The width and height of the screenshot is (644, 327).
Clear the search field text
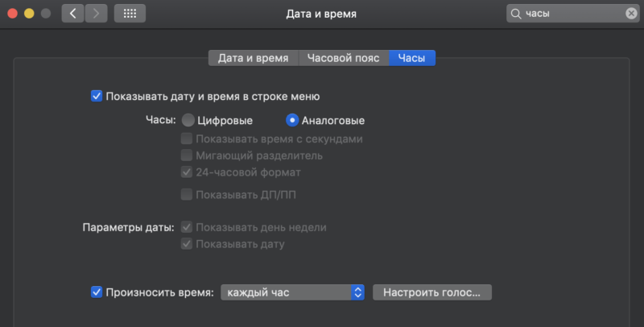click(x=632, y=14)
